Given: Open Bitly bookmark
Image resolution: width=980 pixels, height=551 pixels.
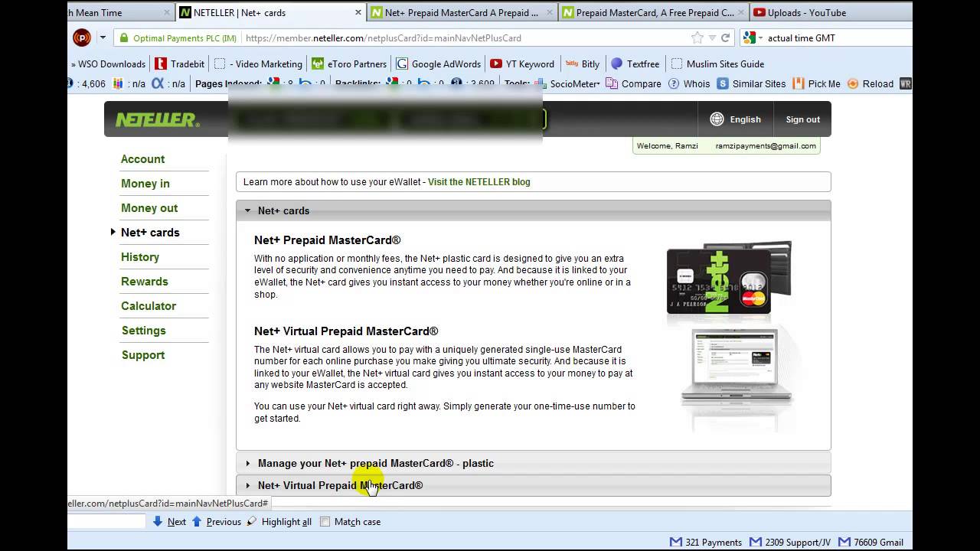Looking at the screenshot, I should (x=583, y=64).
